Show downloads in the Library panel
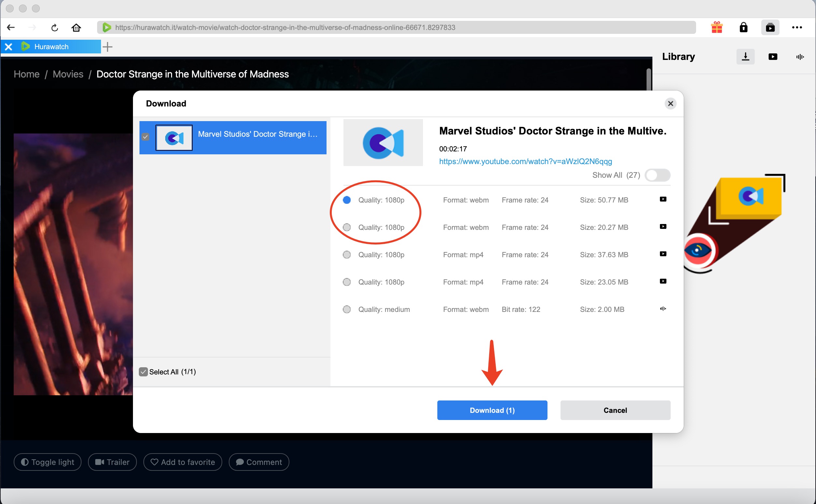The height and width of the screenshot is (504, 816). coord(745,57)
